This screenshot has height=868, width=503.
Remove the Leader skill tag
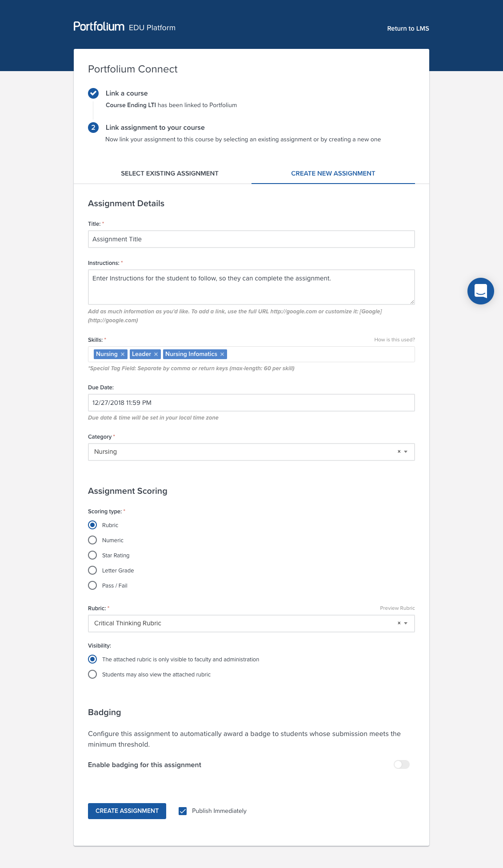156,354
